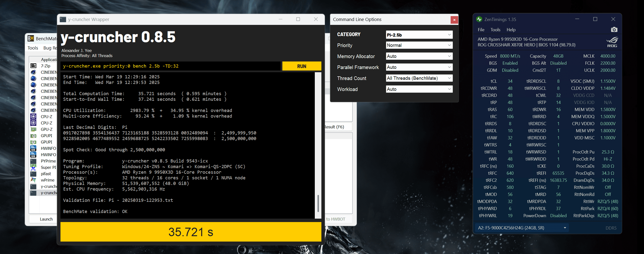Click the wPrime icon in BenchMate list

click(33, 180)
